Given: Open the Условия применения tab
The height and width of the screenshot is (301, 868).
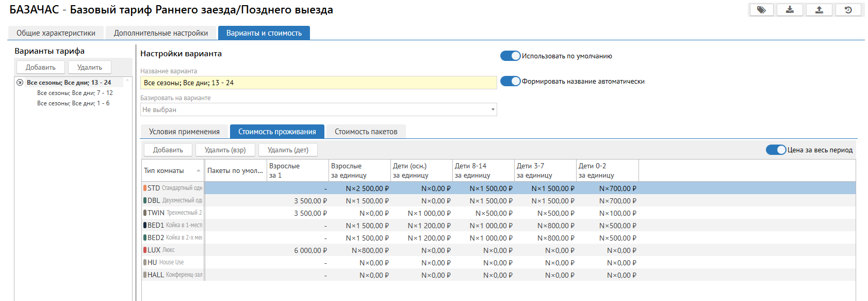Looking at the screenshot, I should pos(184,132).
